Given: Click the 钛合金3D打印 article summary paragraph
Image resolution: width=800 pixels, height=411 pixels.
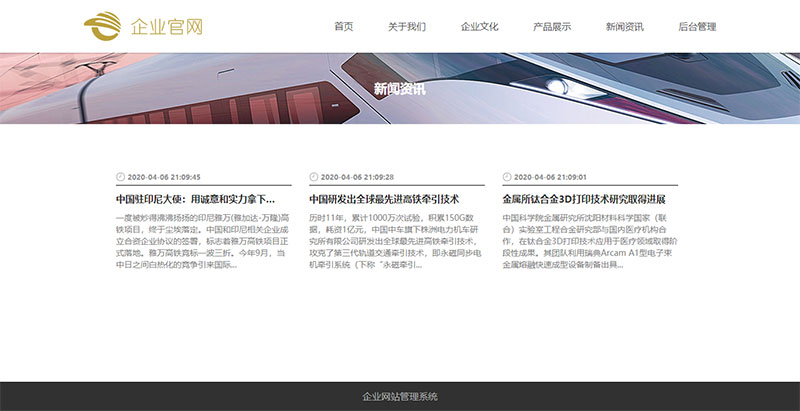Looking at the screenshot, I should (x=589, y=241).
